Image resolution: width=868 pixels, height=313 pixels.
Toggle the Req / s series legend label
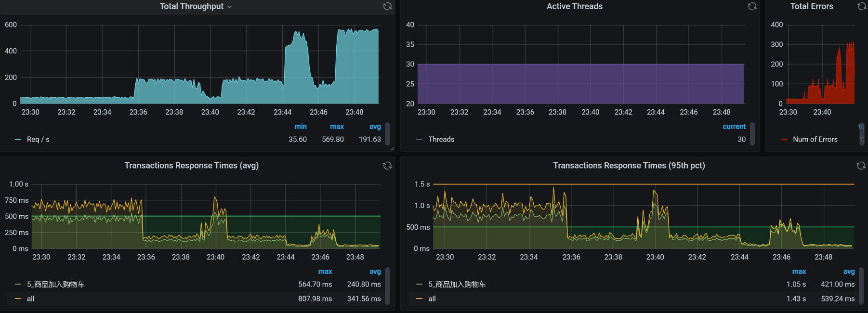pos(38,140)
